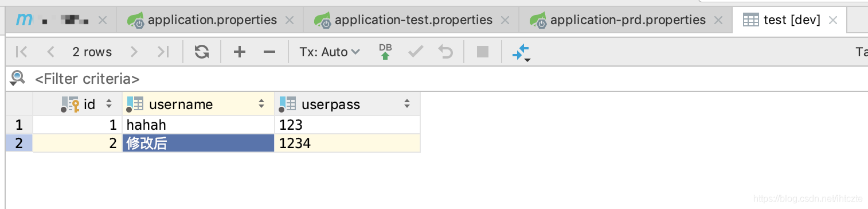Click the Reload Page refresh icon
Image resolution: width=868 pixels, height=209 pixels.
click(201, 52)
